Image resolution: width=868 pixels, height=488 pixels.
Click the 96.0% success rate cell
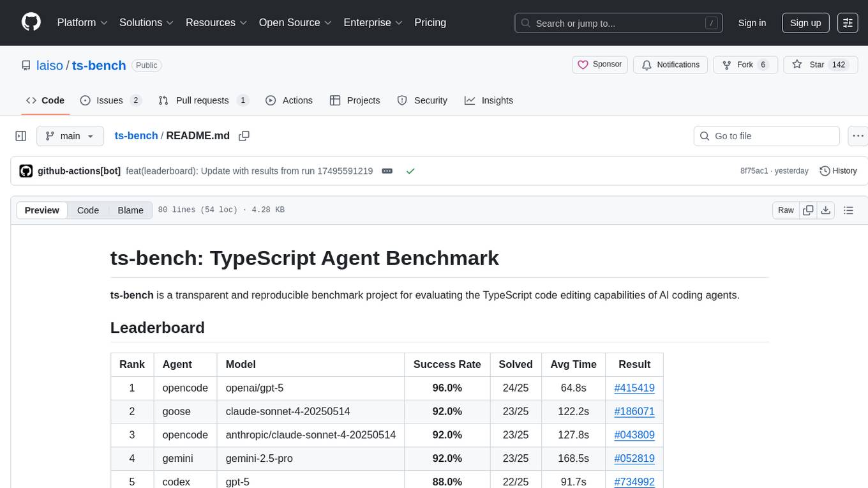coord(447,388)
